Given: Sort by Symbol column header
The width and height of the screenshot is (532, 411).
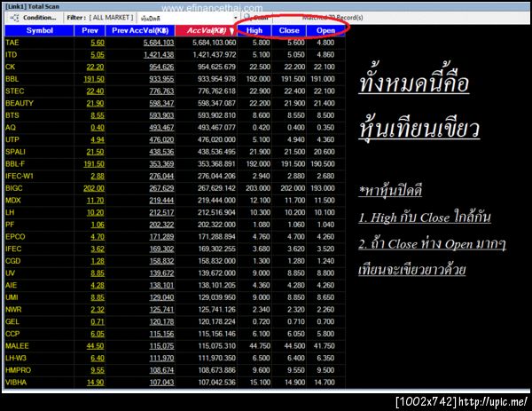Looking at the screenshot, I should click(39, 30).
